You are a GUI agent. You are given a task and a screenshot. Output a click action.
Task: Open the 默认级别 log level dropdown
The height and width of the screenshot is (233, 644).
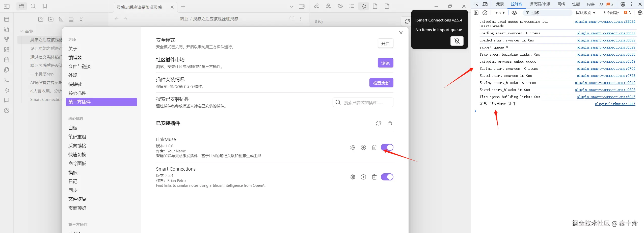tap(585, 13)
